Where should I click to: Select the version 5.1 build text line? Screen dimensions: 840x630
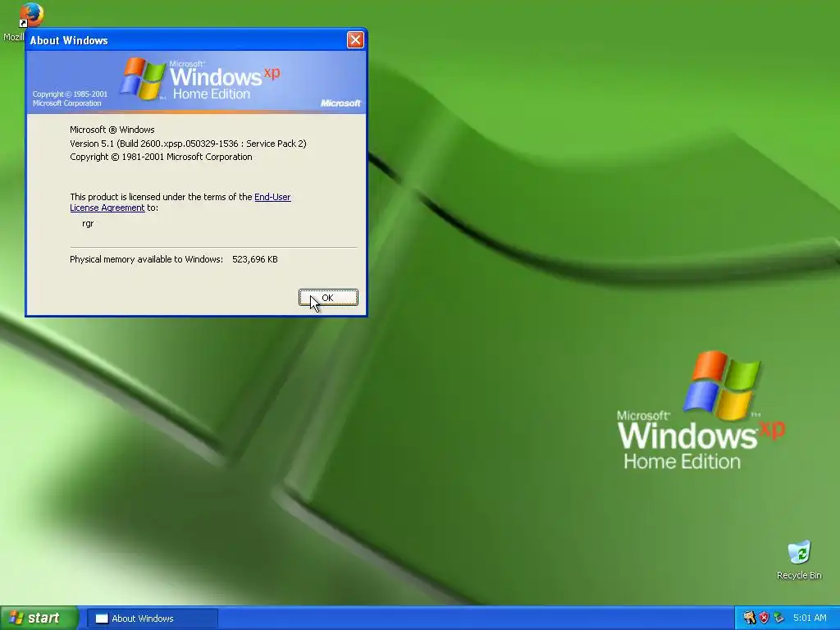188,144
